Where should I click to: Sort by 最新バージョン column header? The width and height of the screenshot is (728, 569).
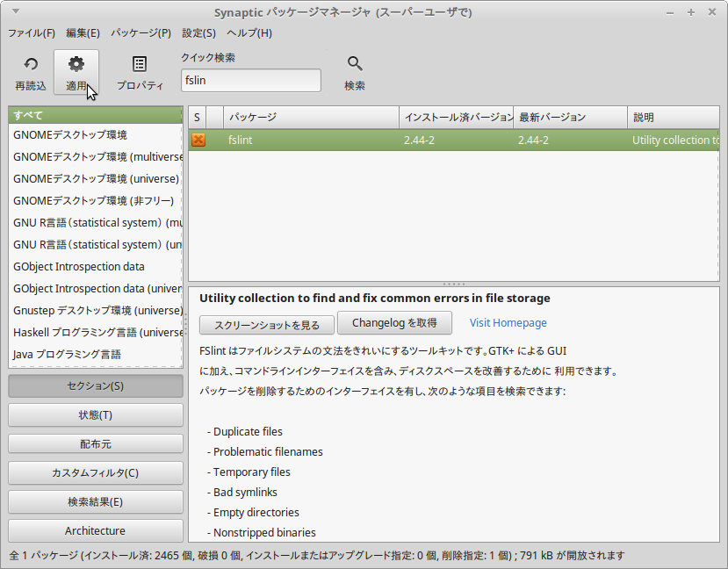click(570, 117)
